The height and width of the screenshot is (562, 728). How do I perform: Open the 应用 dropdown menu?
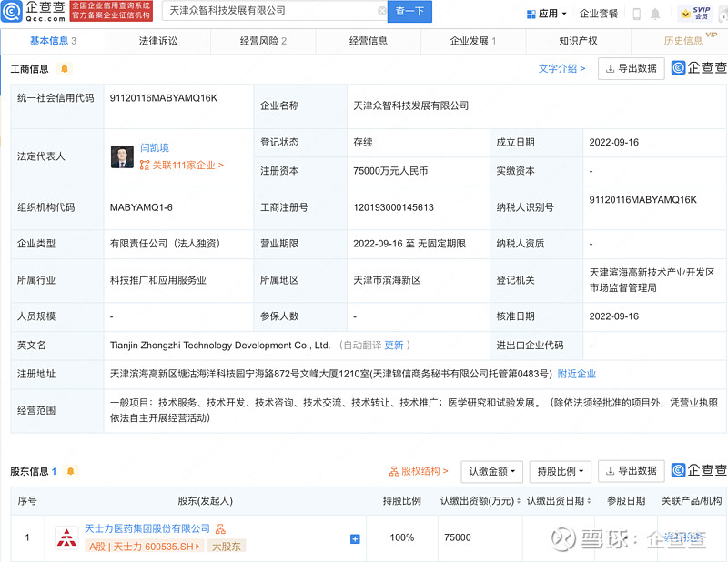pos(547,14)
